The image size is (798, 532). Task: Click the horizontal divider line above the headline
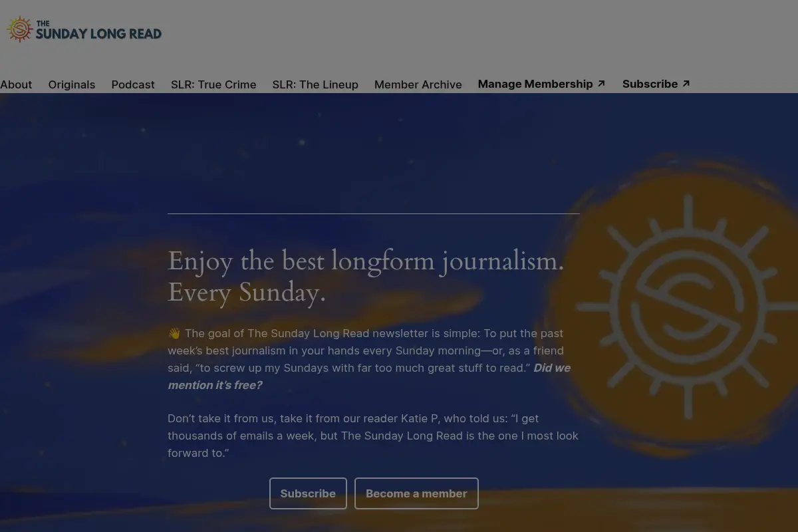point(374,213)
